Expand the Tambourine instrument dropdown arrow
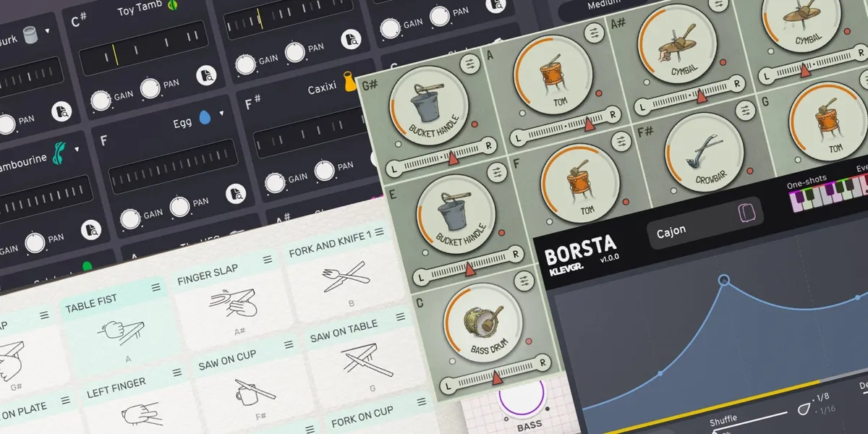This screenshot has height=434, width=868. coord(77,151)
